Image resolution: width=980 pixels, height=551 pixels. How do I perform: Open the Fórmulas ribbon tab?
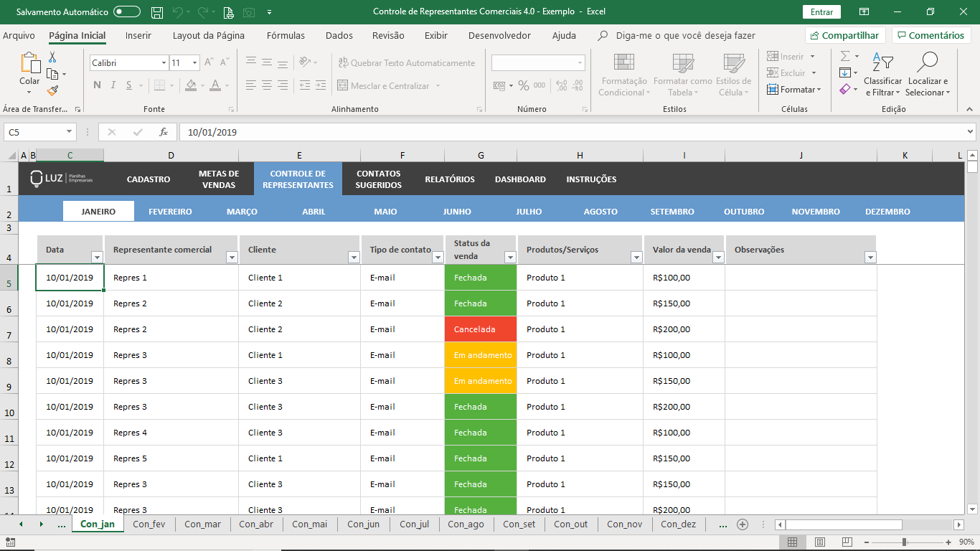pos(286,35)
